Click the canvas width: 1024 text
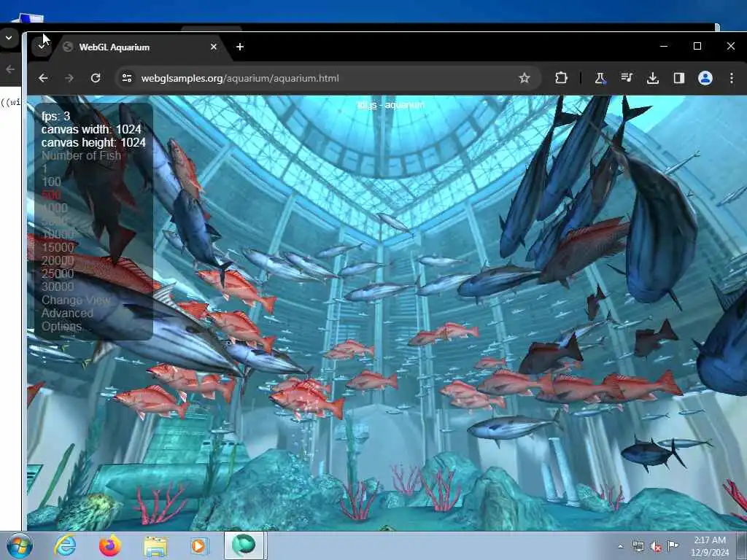The image size is (747, 560). click(91, 130)
